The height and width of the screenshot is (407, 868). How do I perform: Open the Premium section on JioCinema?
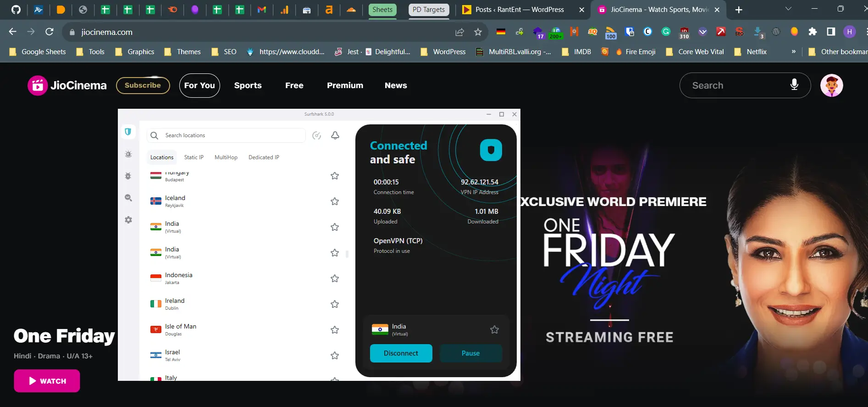pyautogui.click(x=345, y=85)
